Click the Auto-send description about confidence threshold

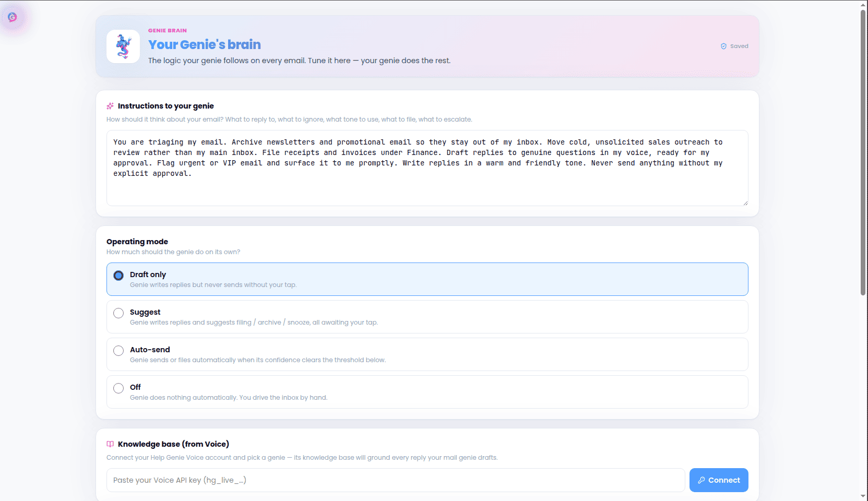[258, 360]
